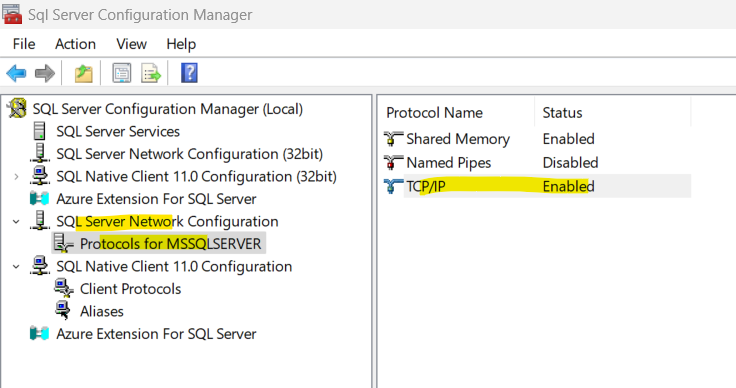The height and width of the screenshot is (388, 736).
Task: Select SQL Native Client 11.0 Configuration (32bit) label
Action: [196, 176]
